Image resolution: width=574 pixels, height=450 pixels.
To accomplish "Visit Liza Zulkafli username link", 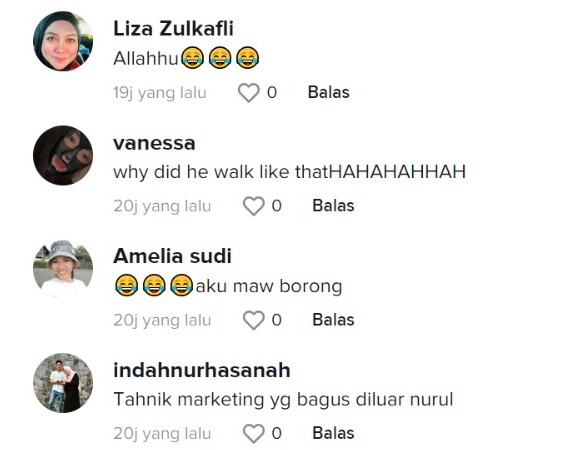I will (173, 29).
